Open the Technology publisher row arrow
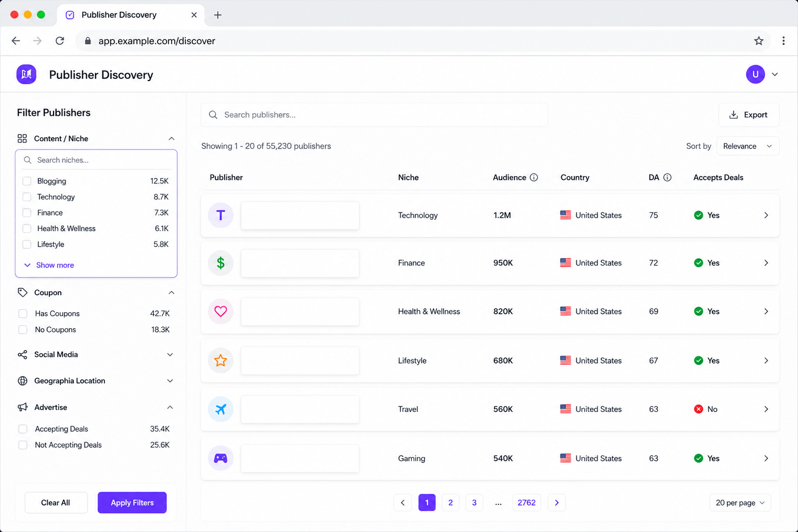Image resolution: width=798 pixels, height=532 pixels. point(766,215)
